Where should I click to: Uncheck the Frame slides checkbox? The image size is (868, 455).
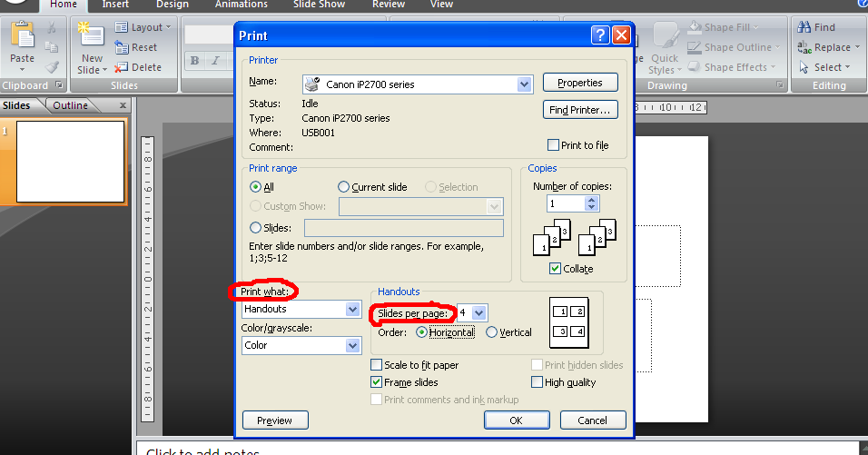point(377,382)
